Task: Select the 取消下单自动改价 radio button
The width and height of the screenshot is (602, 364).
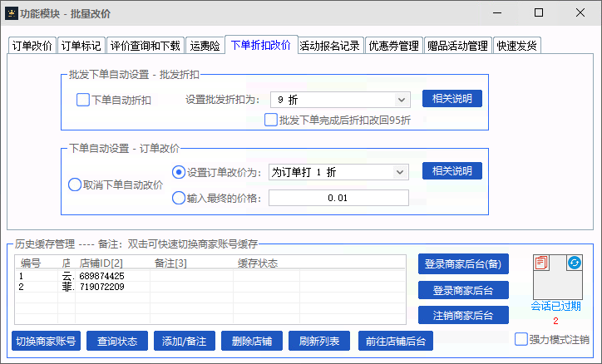Action: pyautogui.click(x=75, y=184)
